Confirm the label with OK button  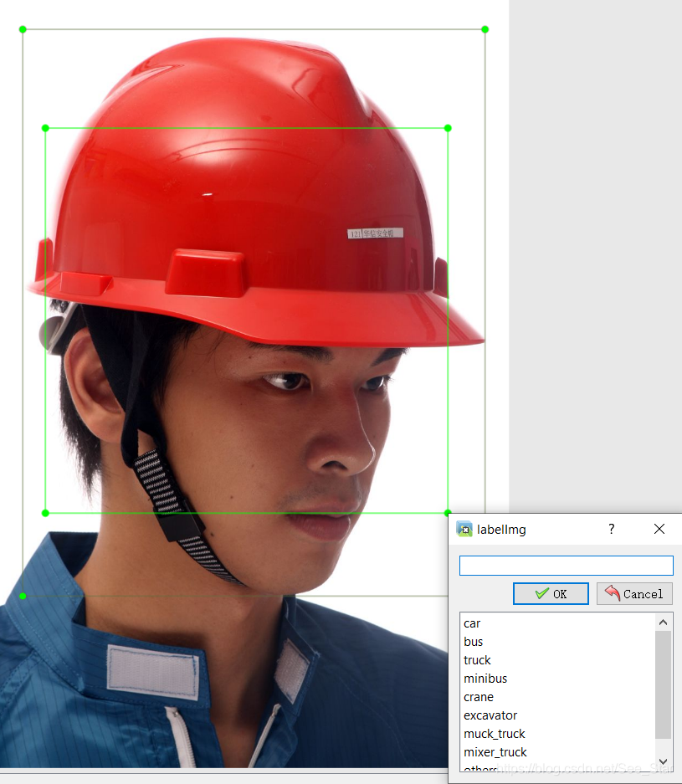[x=551, y=593]
